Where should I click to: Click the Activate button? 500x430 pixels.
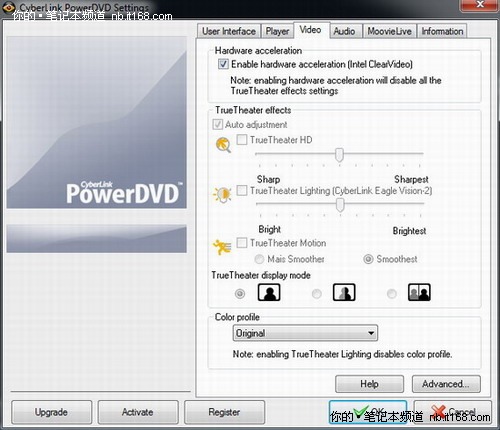pos(138,412)
